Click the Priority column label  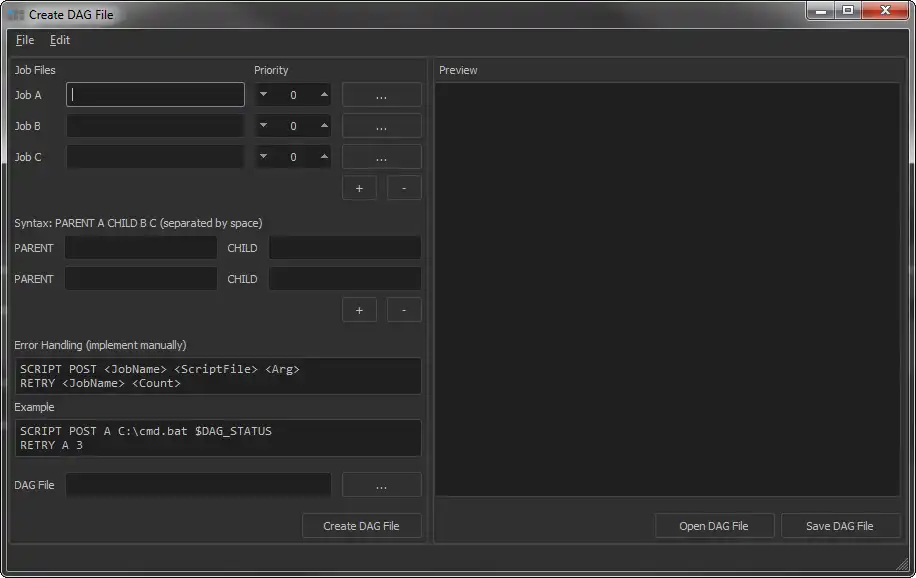tap(271, 70)
